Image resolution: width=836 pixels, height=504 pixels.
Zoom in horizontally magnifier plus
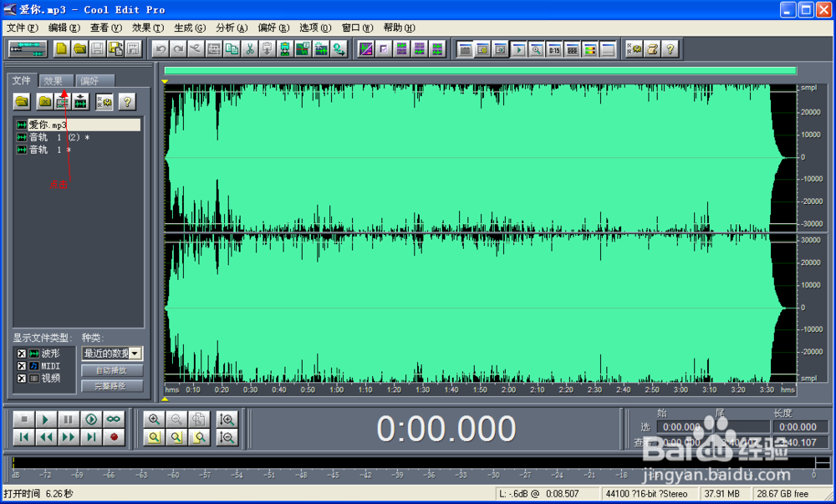(154, 420)
